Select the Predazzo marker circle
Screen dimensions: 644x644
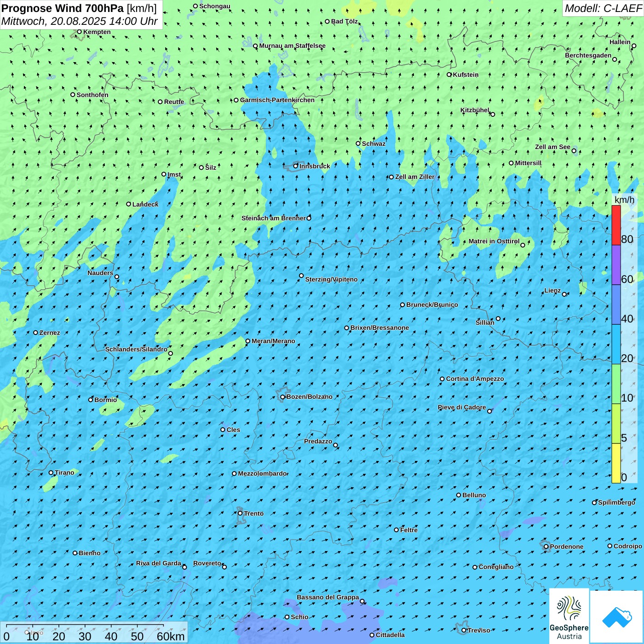coord(335,445)
